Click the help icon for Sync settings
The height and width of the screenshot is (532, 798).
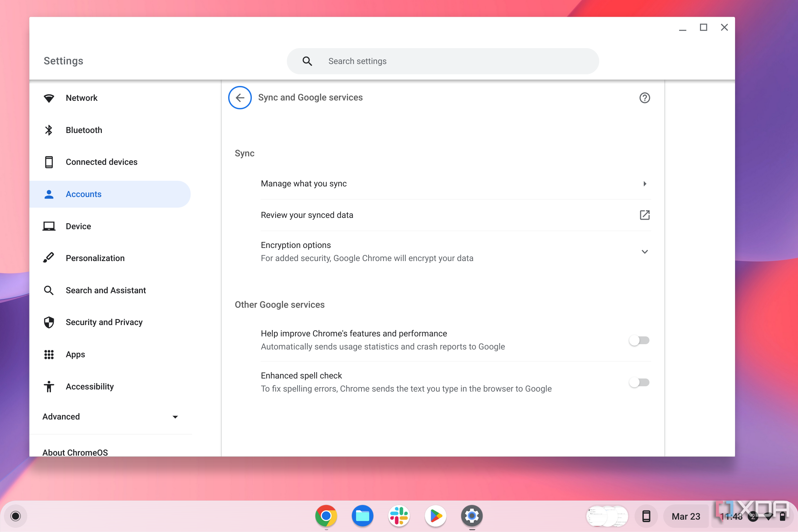[645, 98]
